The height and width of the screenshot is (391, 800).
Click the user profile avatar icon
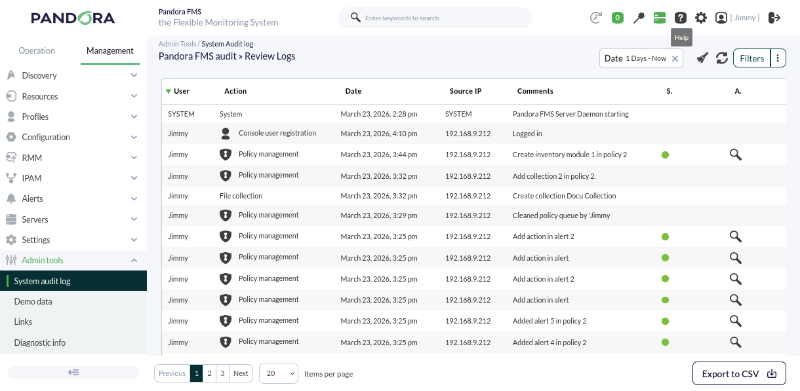pos(721,18)
